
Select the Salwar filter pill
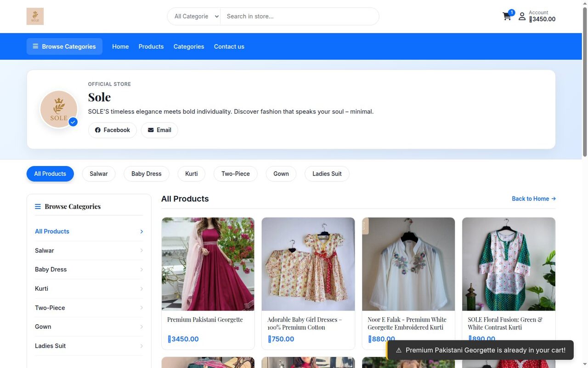99,174
